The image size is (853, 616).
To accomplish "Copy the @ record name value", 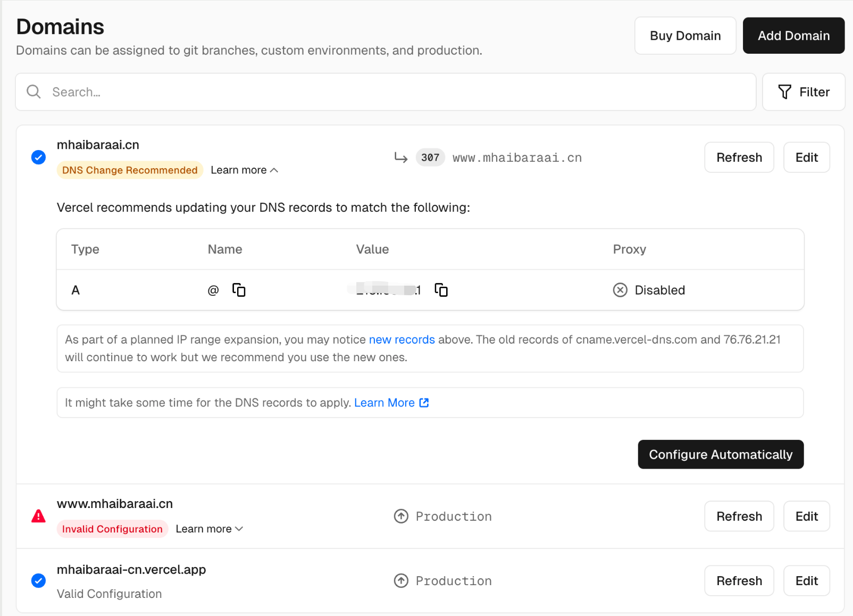I will point(239,290).
